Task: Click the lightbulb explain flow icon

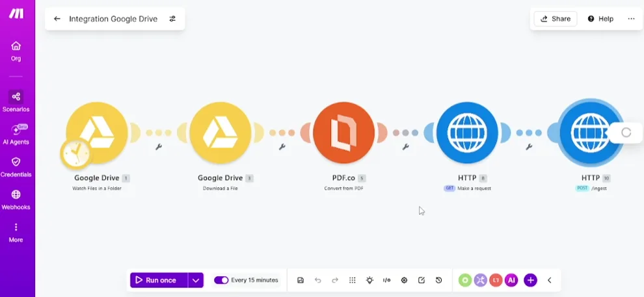Action: 369,280
